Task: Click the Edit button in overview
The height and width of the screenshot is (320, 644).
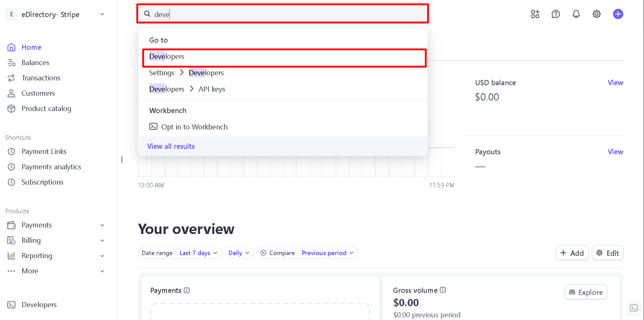Action: tap(608, 253)
